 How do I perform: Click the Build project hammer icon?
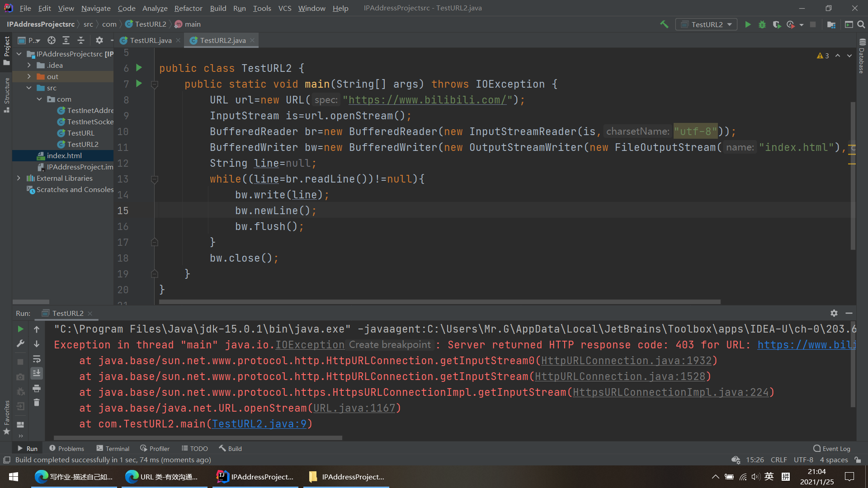click(664, 24)
